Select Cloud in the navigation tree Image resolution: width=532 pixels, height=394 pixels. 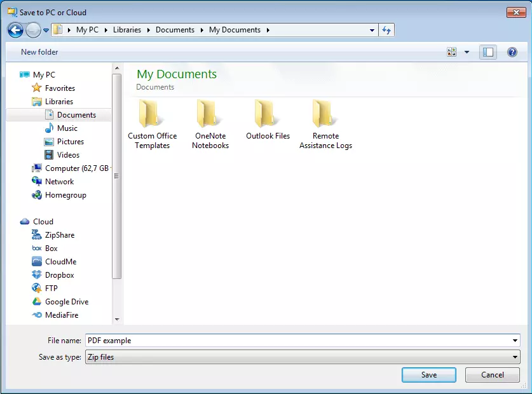pyautogui.click(x=43, y=222)
